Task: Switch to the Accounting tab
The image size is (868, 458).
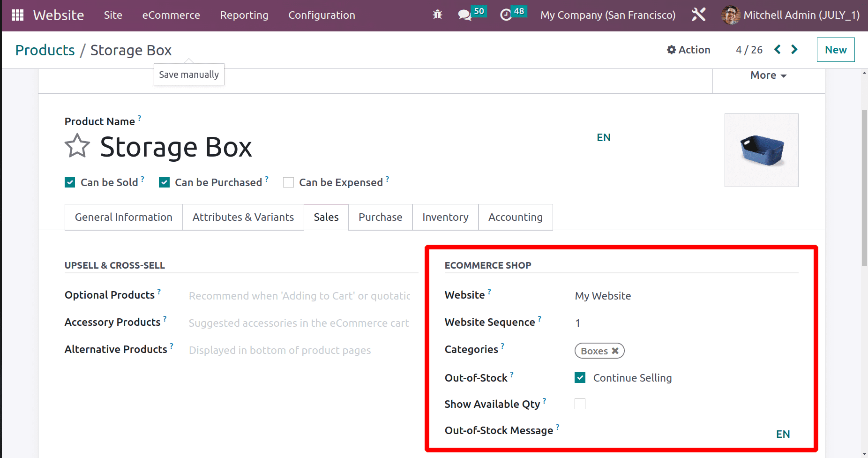Action: coord(516,217)
